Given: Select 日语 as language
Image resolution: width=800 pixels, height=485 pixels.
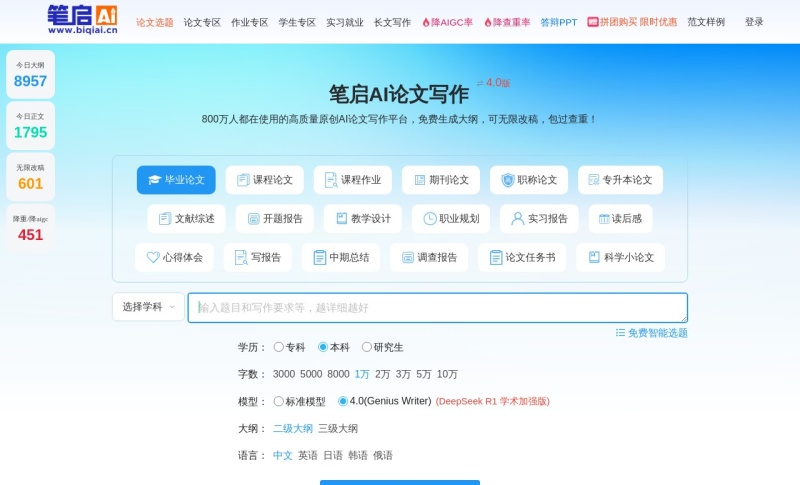Looking at the screenshot, I should coord(333,455).
